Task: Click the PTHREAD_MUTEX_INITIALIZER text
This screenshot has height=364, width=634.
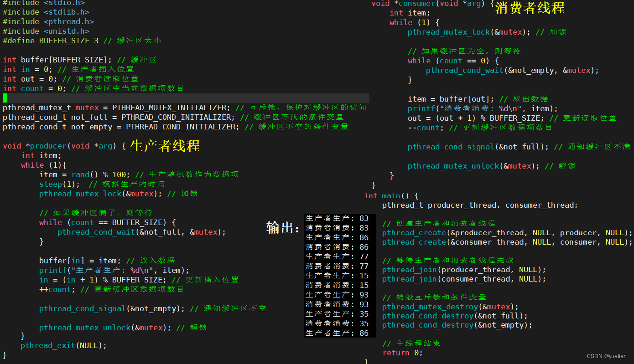Action: coord(171,108)
